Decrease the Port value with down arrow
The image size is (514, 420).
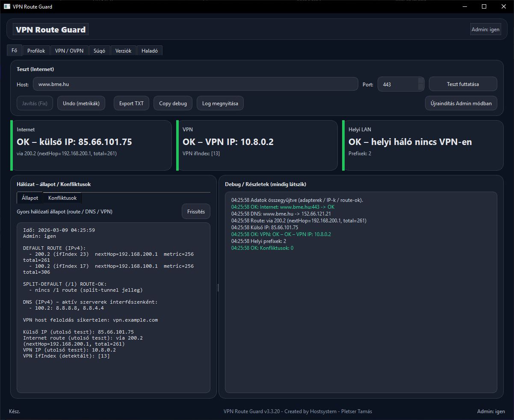pos(421,88)
